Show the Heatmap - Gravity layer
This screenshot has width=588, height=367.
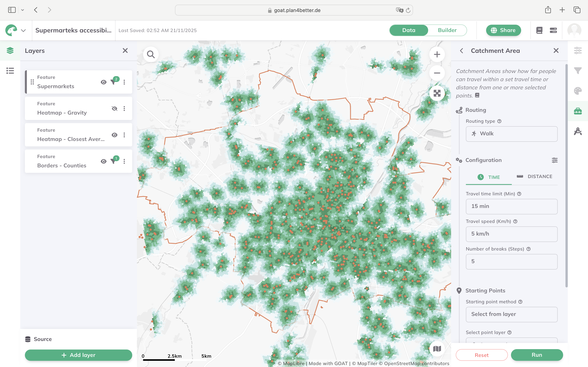pyautogui.click(x=115, y=109)
